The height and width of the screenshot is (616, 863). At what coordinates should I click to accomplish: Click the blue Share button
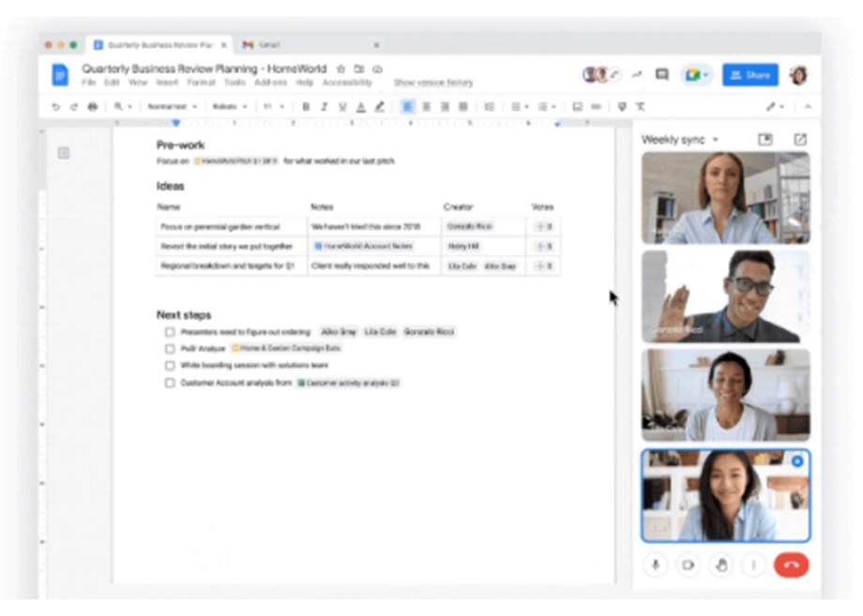click(x=749, y=75)
